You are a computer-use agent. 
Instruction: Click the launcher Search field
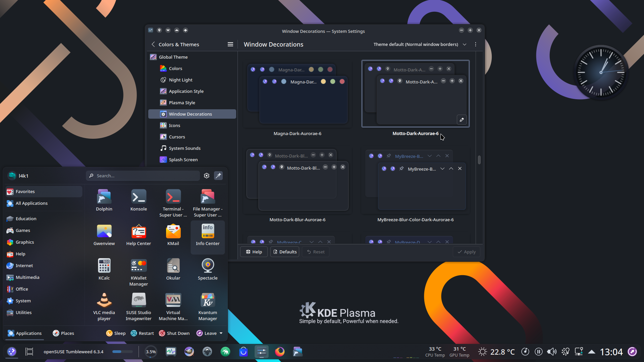point(143,176)
